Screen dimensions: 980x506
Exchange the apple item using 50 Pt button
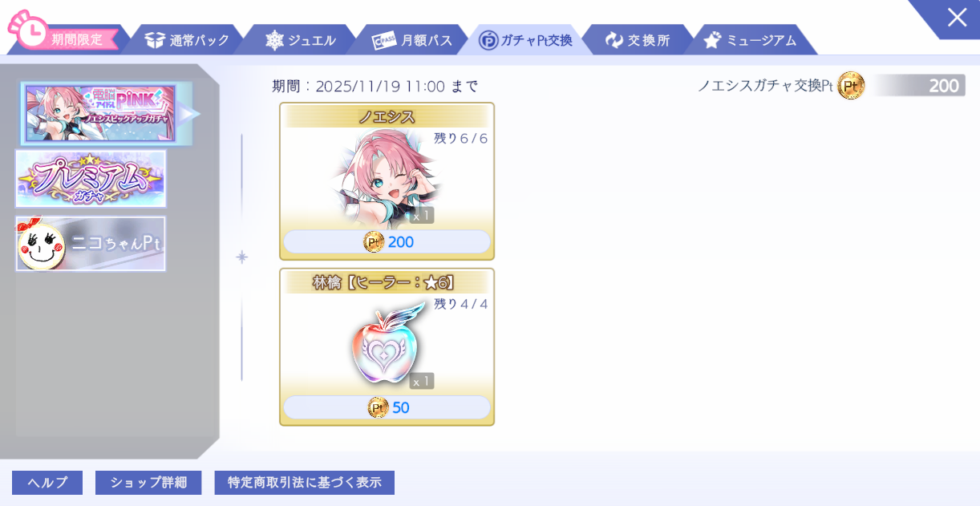[x=387, y=407]
